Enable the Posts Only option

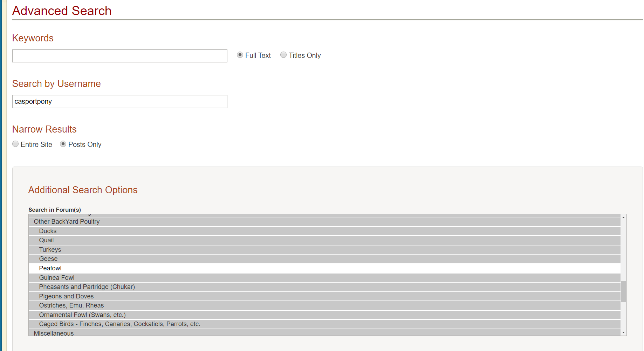(63, 144)
